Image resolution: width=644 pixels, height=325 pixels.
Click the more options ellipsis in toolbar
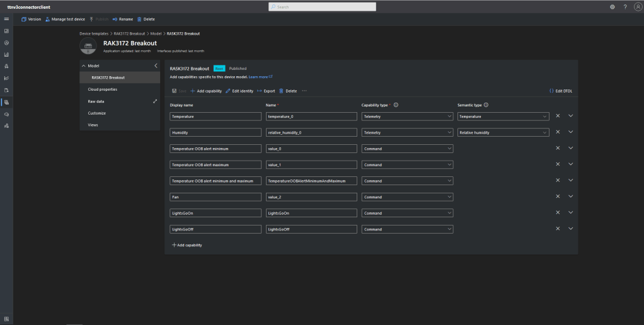pyautogui.click(x=304, y=91)
